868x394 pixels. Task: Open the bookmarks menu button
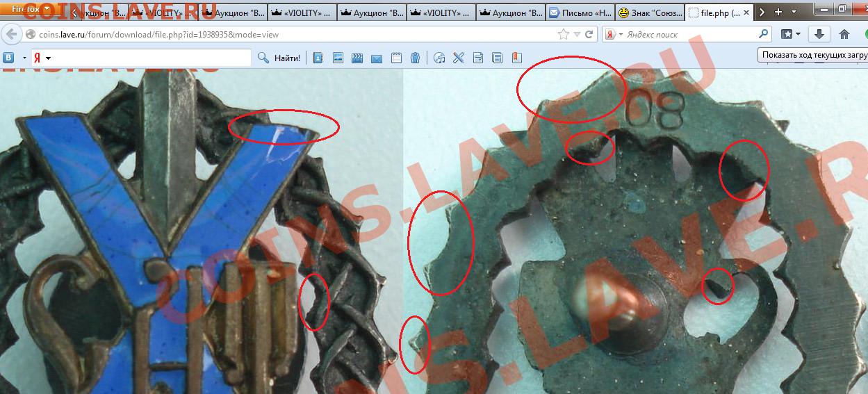(x=787, y=34)
